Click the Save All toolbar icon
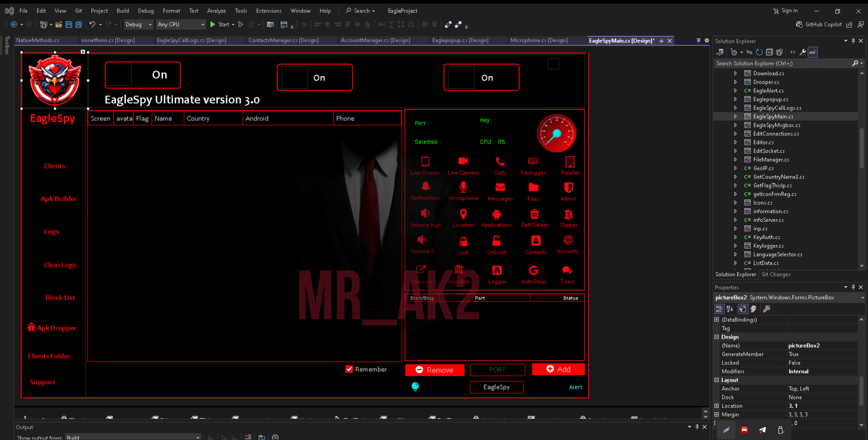This screenshot has width=868, height=440. pyautogui.click(x=79, y=24)
